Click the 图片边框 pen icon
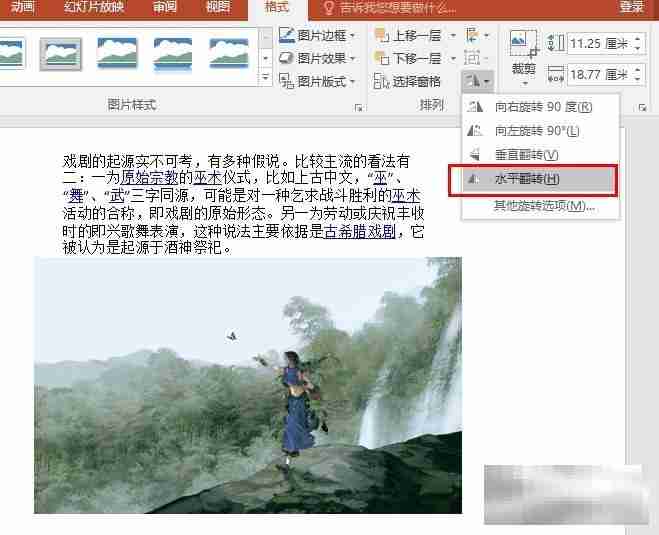 tap(287, 35)
